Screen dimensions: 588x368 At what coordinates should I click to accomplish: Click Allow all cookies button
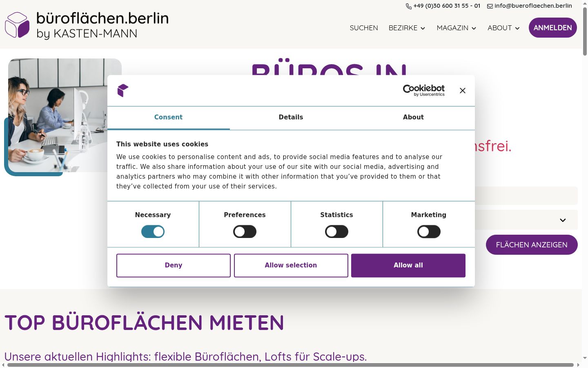pyautogui.click(x=408, y=265)
